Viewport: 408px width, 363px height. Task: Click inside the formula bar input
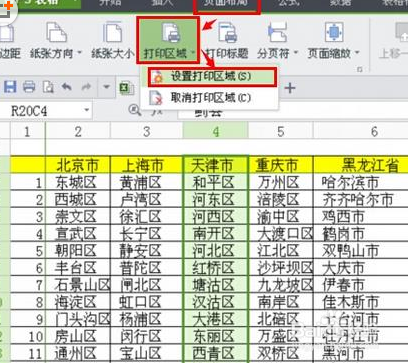coord(293,113)
